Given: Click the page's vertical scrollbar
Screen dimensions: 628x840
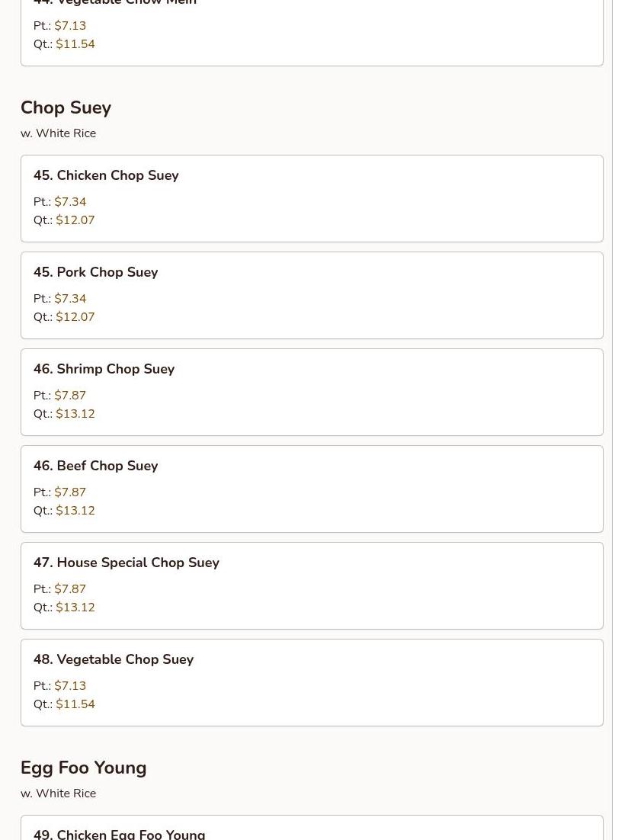Looking at the screenshot, I should pos(619,419).
